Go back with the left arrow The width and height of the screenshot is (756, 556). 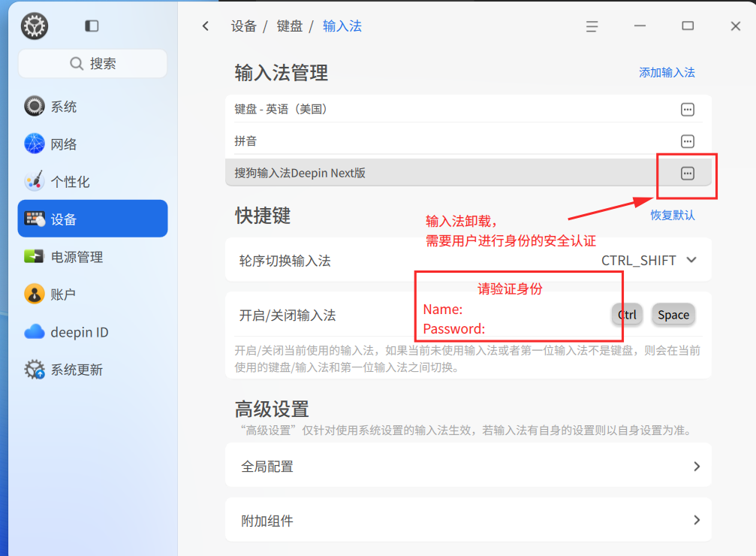coord(206,26)
